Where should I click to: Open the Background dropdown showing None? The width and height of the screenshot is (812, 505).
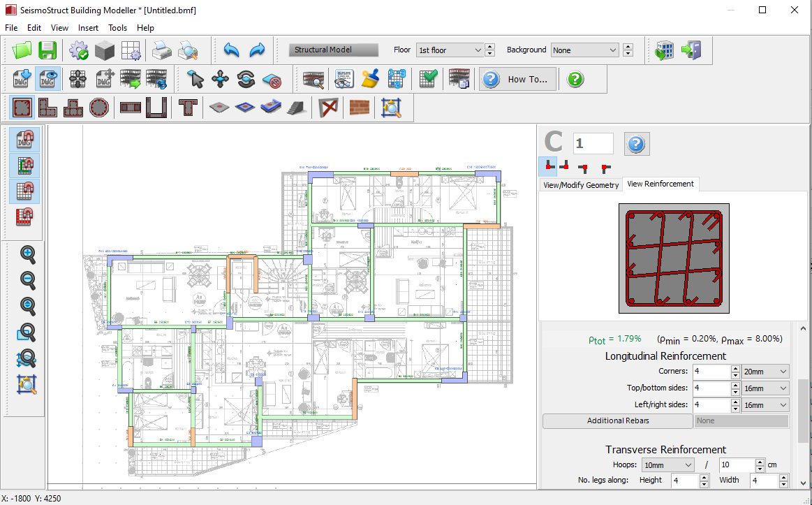(584, 50)
